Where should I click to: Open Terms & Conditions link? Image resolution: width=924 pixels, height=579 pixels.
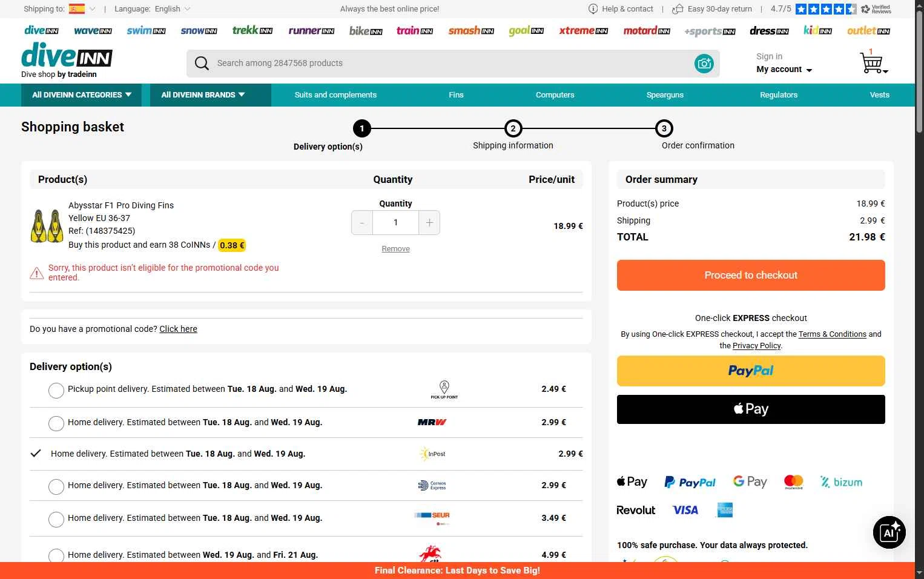pyautogui.click(x=832, y=334)
